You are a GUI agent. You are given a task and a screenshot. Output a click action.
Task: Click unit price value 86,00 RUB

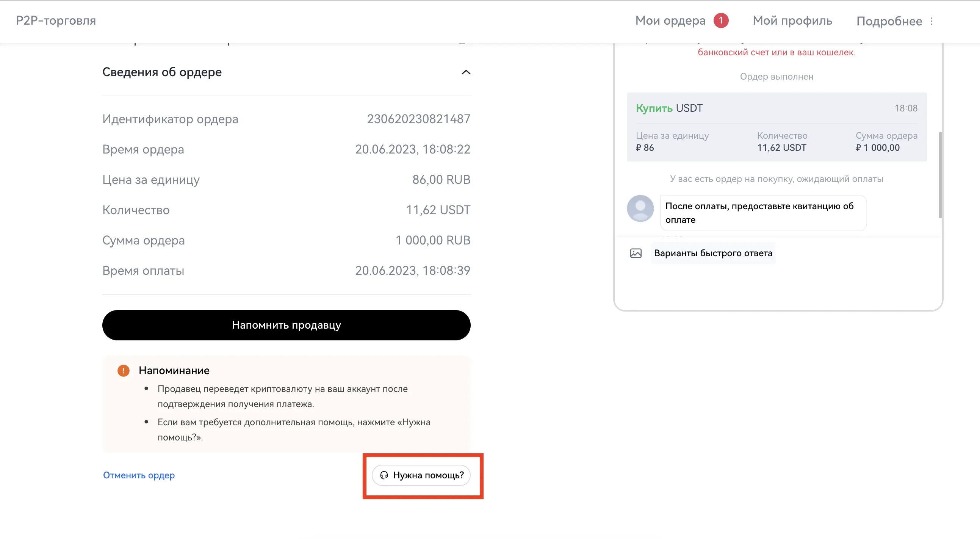(x=441, y=180)
